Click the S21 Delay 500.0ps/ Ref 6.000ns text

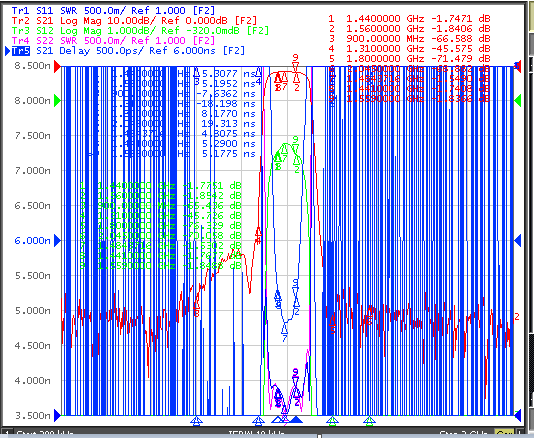click(x=140, y=51)
